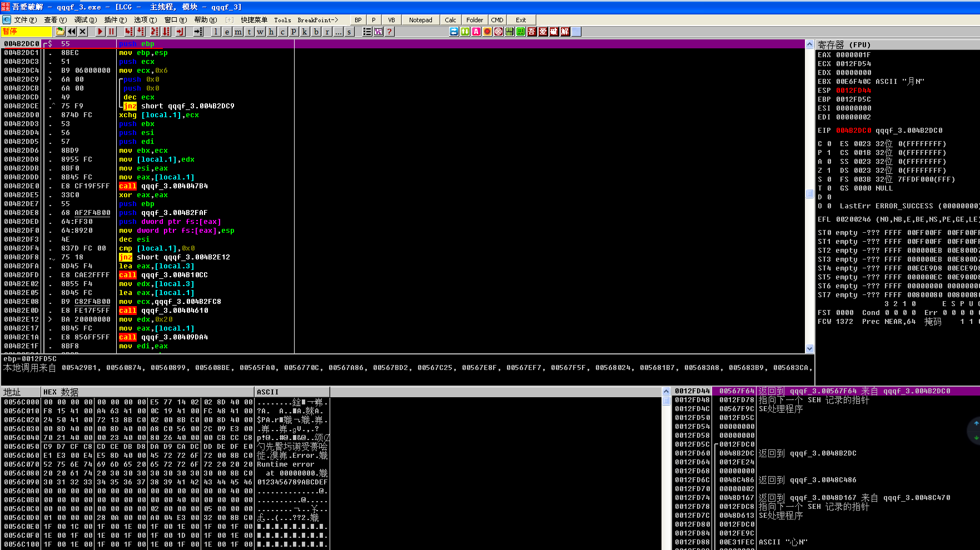The height and width of the screenshot is (550, 980).
Task: Expand the 帮助(H) menu
Action: click(x=205, y=20)
